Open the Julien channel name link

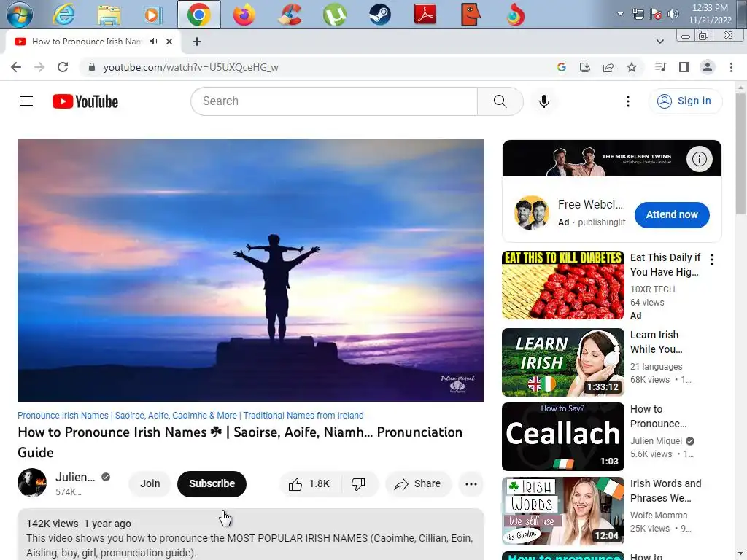pyautogui.click(x=75, y=477)
